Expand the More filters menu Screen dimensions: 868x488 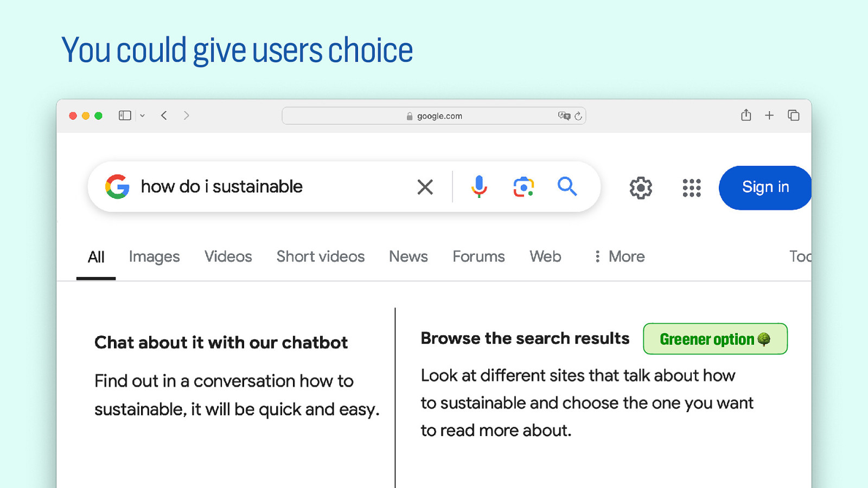tap(620, 256)
